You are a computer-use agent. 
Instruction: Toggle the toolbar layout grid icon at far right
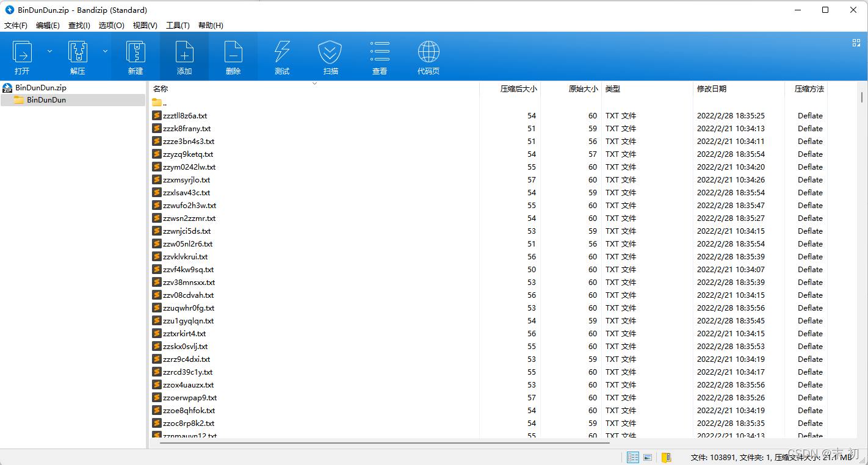[x=856, y=43]
